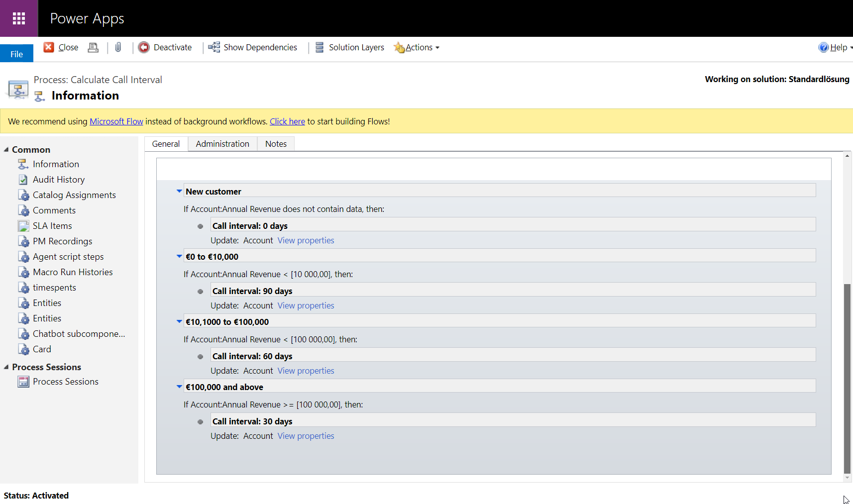Viewport: 853px width, 504px height.
Task: Click the red Close icon in toolbar
Action: tap(49, 47)
